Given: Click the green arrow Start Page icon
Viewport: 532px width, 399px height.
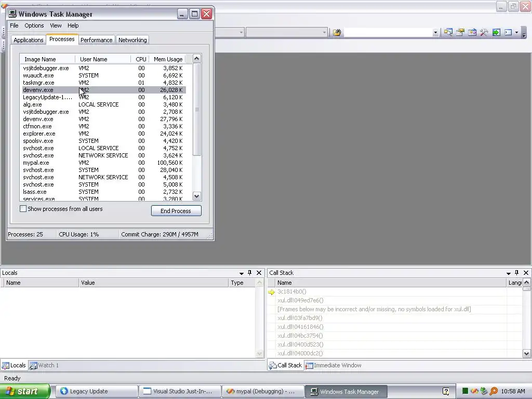Looking at the screenshot, I should (x=496, y=33).
